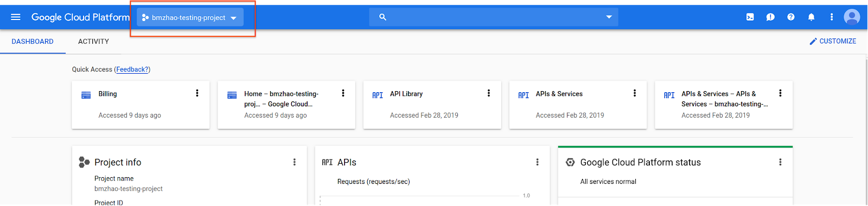This screenshot has width=868, height=206.
Task: Open the user account avatar
Action: pos(852,17)
